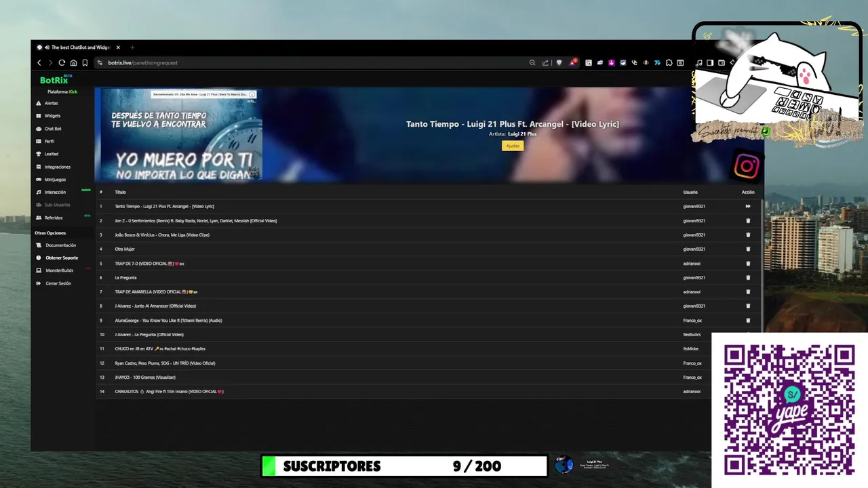Screen dimensions: 868x488
Task: Click Obtener Soporte
Action: pos(61,258)
